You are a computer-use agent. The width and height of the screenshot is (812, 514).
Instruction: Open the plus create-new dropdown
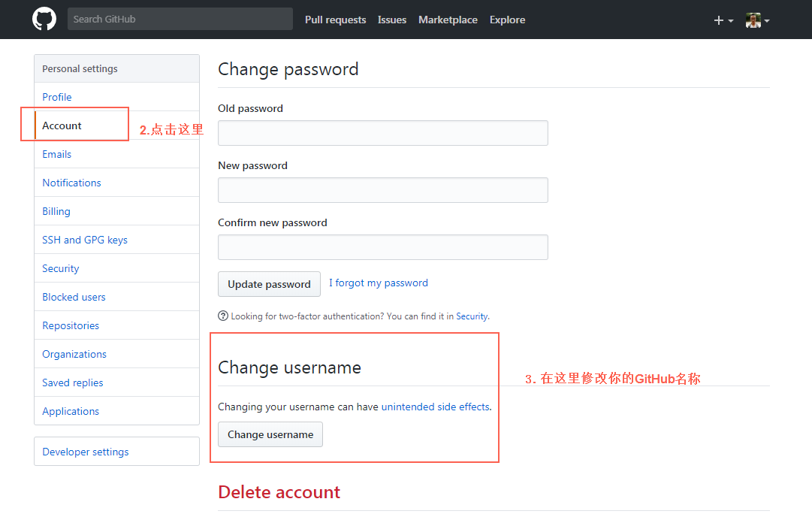[x=723, y=20]
